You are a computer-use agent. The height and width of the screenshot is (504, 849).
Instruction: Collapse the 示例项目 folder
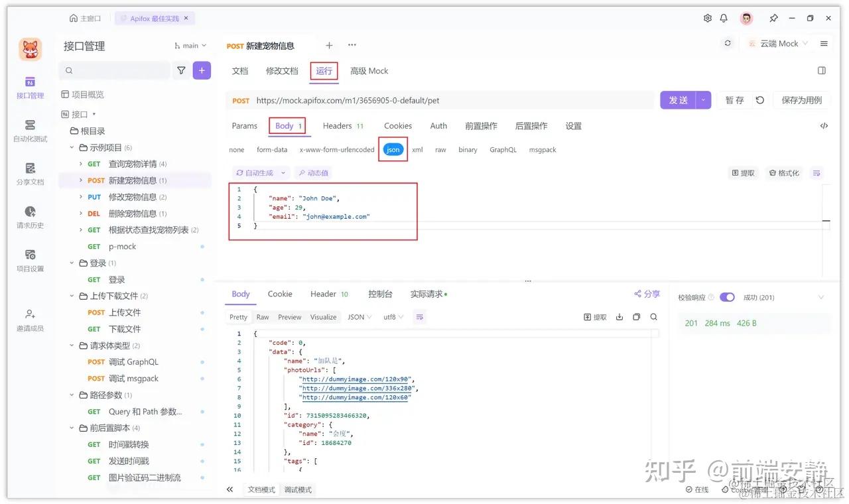click(x=72, y=147)
